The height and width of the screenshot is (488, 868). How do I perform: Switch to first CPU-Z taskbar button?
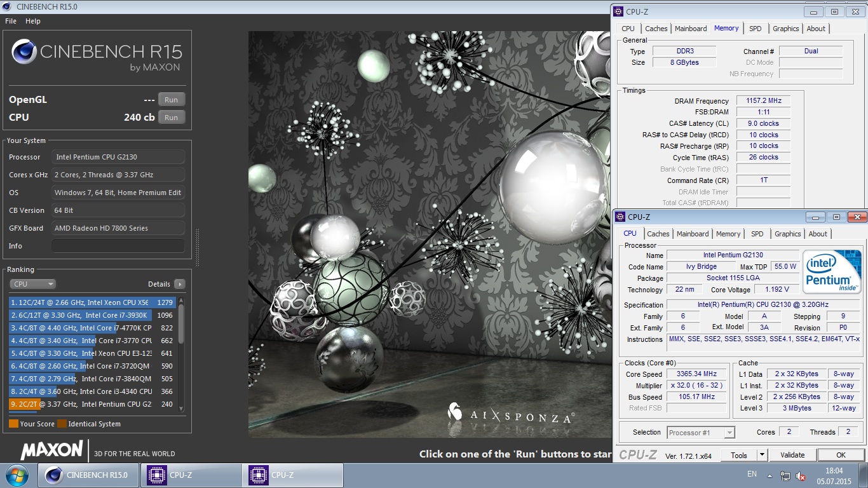[x=191, y=475]
